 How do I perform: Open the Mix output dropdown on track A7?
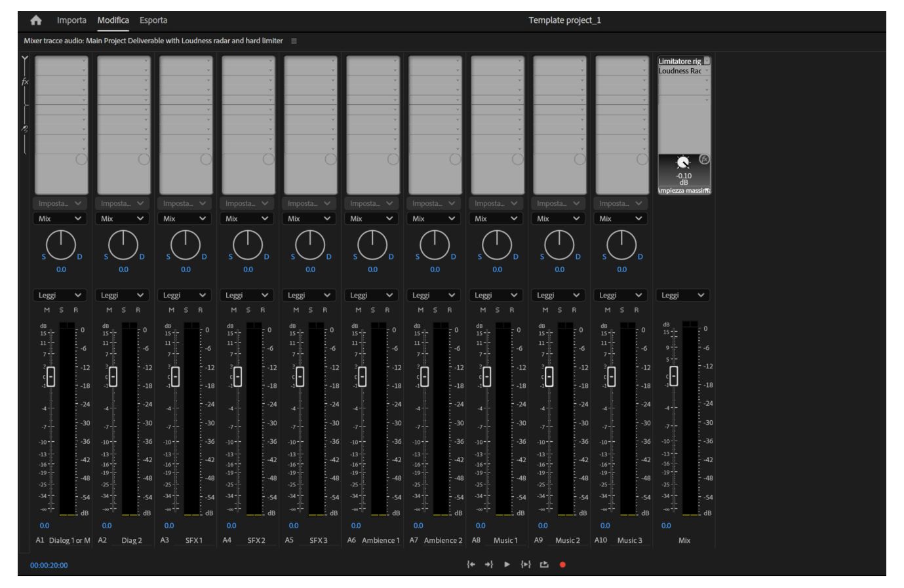pos(433,218)
